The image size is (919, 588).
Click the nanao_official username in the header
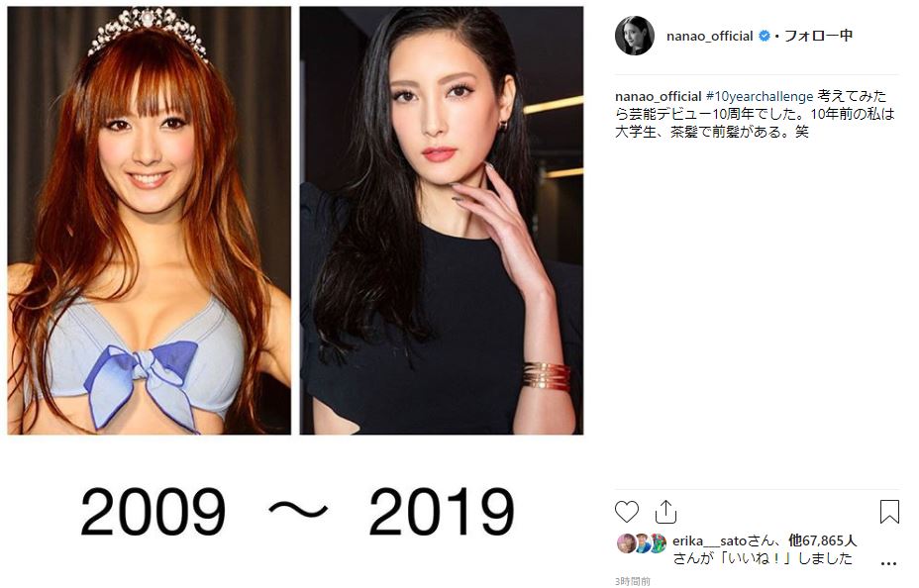coord(709,37)
